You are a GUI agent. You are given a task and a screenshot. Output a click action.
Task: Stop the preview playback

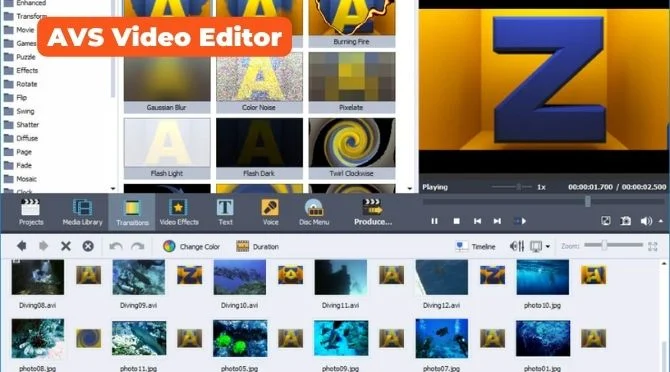click(x=456, y=221)
